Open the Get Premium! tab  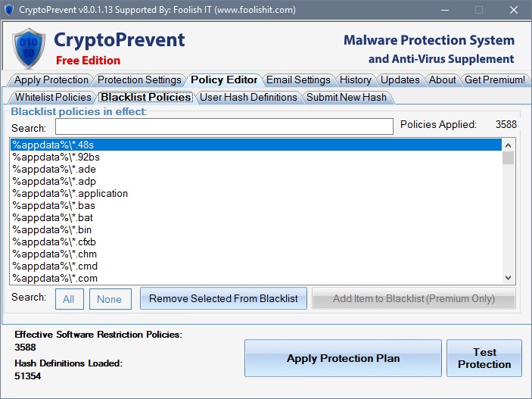tap(495, 79)
